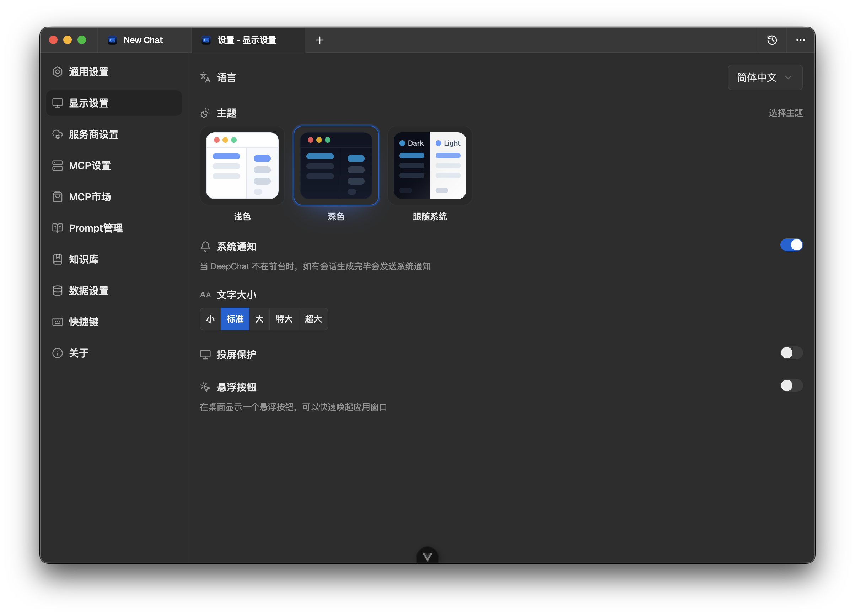
Task: Open the Prompt管理 menu item
Action: (96, 228)
